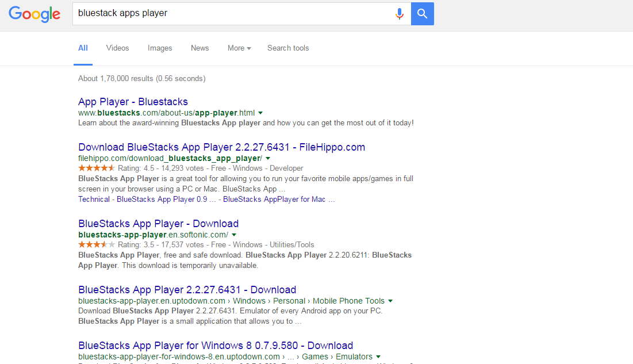Click Rating: 3.5 - 17,537 votes text
This screenshot has height=364, width=633.
tap(160, 244)
